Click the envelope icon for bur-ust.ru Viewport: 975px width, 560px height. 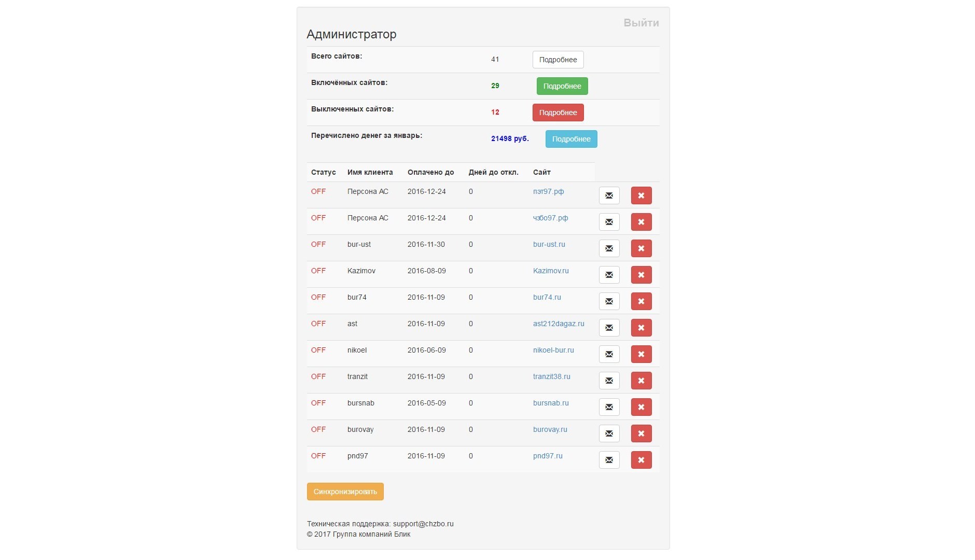609,248
